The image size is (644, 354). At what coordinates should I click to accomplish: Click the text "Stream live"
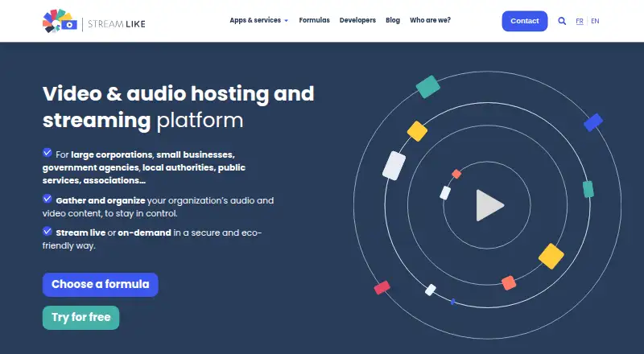click(80, 233)
